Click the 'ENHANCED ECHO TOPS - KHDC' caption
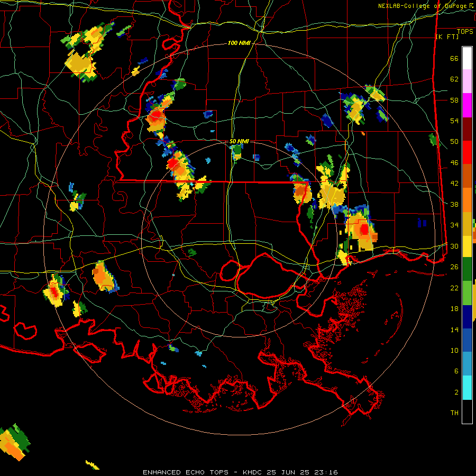This screenshot has width=476, height=476. (203, 472)
